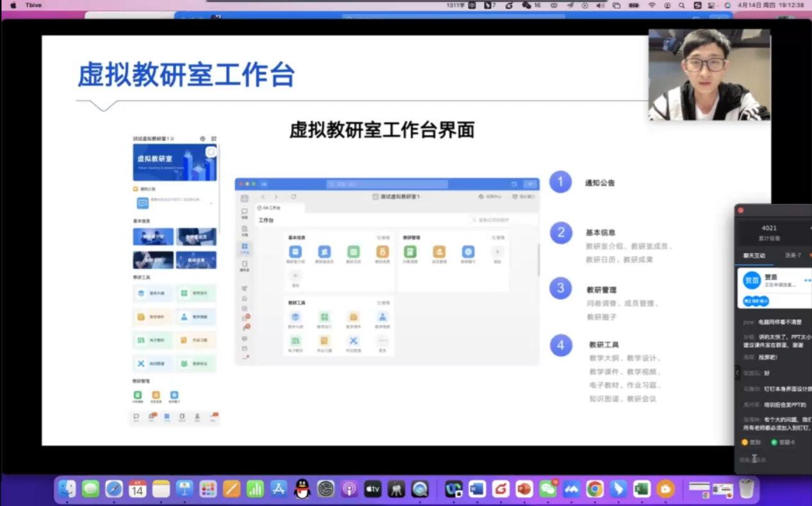Open Finder from the dock

pyautogui.click(x=67, y=489)
